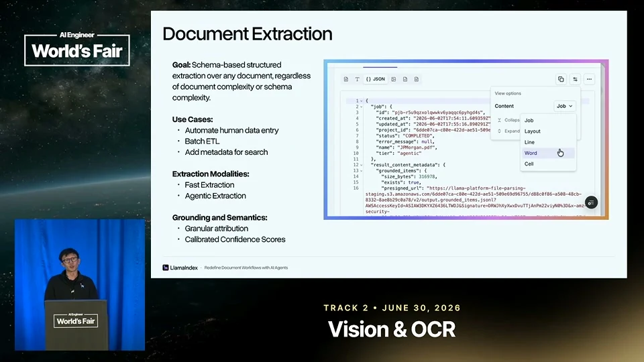Fold "grounded_items" at line 13

tap(362, 171)
